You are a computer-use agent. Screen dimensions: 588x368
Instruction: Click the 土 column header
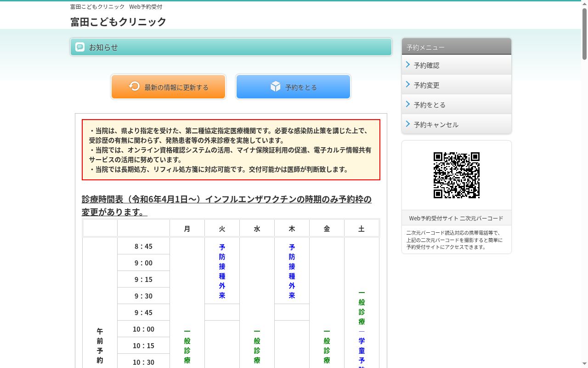pos(362,229)
